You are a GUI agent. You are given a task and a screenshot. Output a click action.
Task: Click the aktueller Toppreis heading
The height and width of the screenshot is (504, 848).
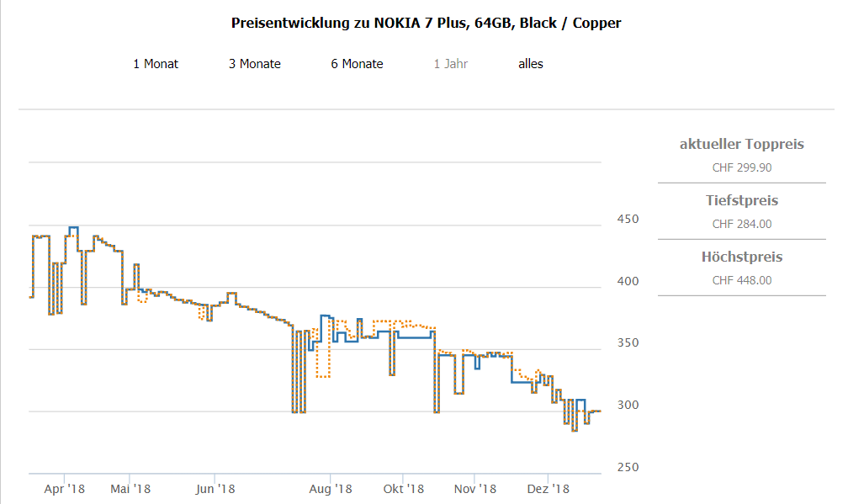[x=741, y=145]
